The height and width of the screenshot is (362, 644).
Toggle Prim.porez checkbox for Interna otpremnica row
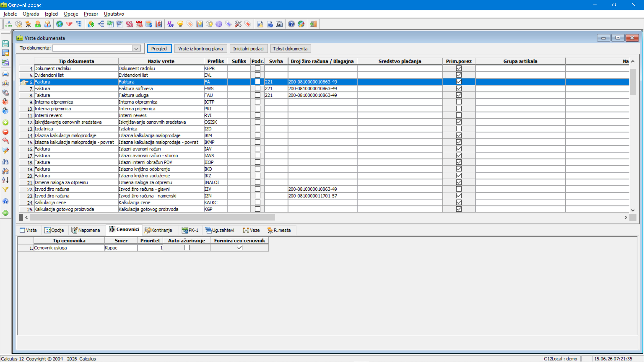[x=459, y=102]
